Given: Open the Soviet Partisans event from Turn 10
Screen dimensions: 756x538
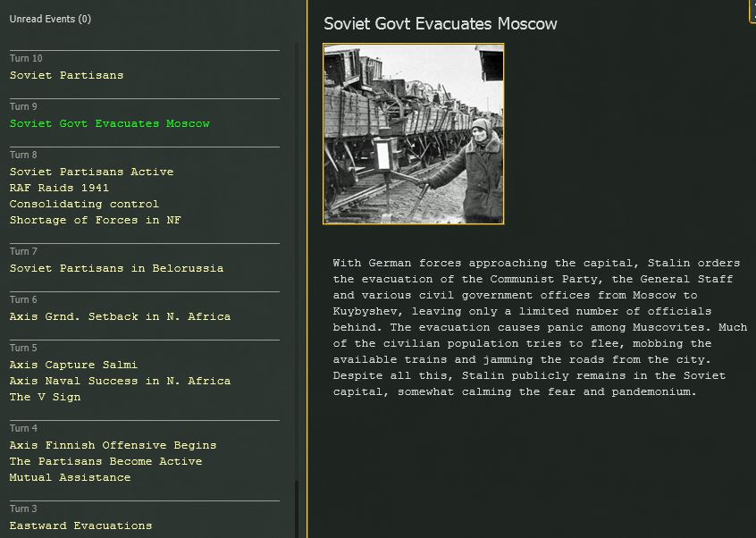Looking at the screenshot, I should (x=66, y=75).
